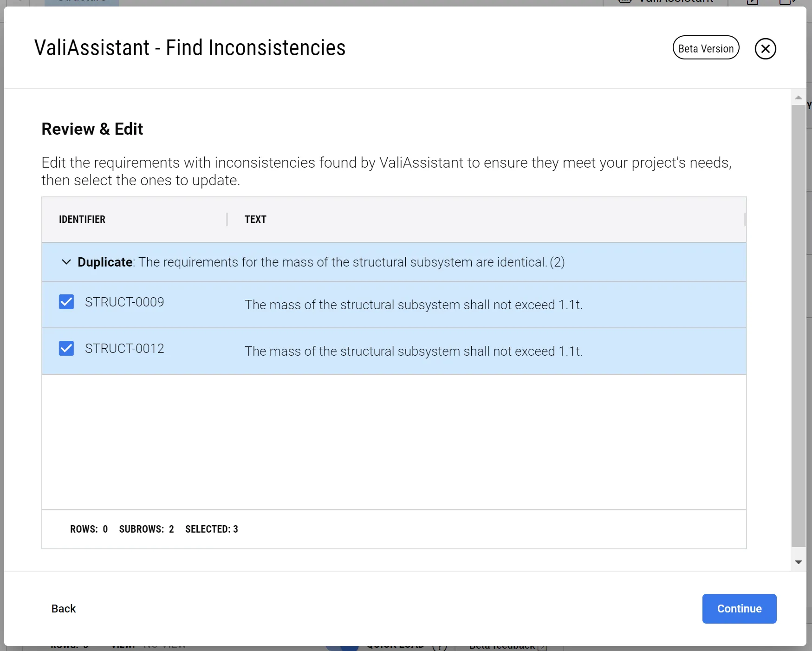
Task: Click the SELECTED: 3 status indicator
Action: [x=212, y=529]
